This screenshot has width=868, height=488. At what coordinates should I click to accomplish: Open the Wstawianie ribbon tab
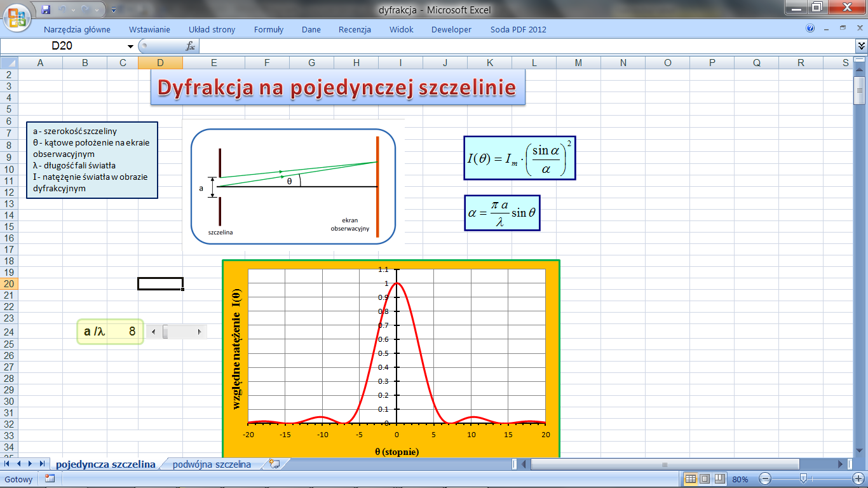coord(149,29)
